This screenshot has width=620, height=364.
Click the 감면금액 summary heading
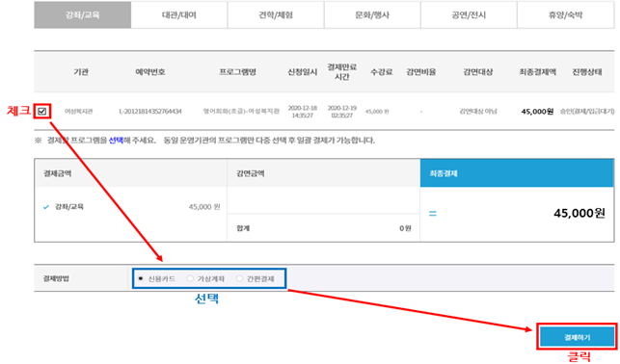coord(251,173)
